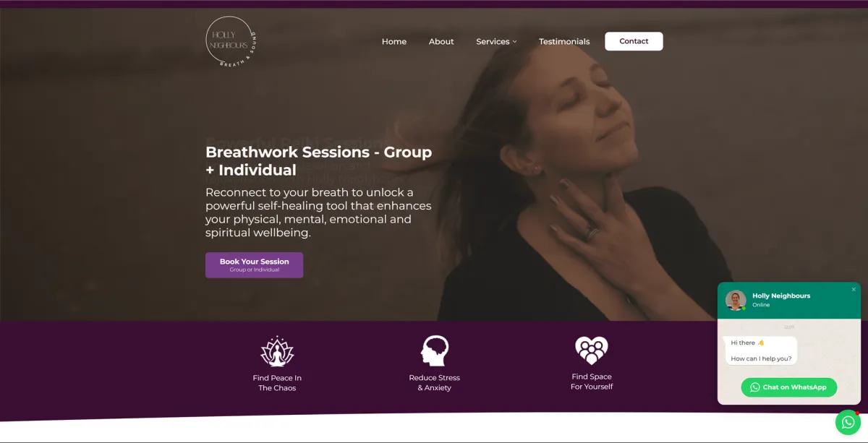This screenshot has width=868, height=443.
Task: Click Book Your Session button
Action: [254, 265]
